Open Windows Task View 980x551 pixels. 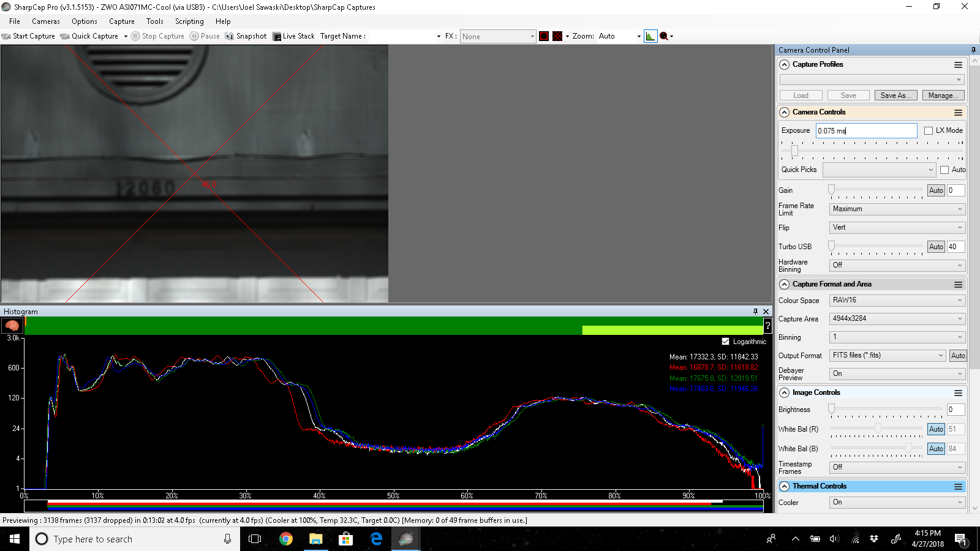click(x=255, y=539)
